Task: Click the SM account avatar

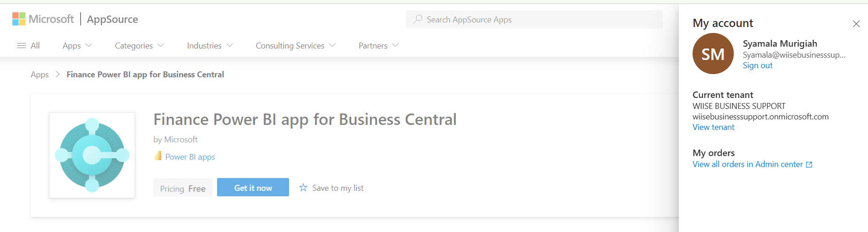Action: (x=713, y=54)
